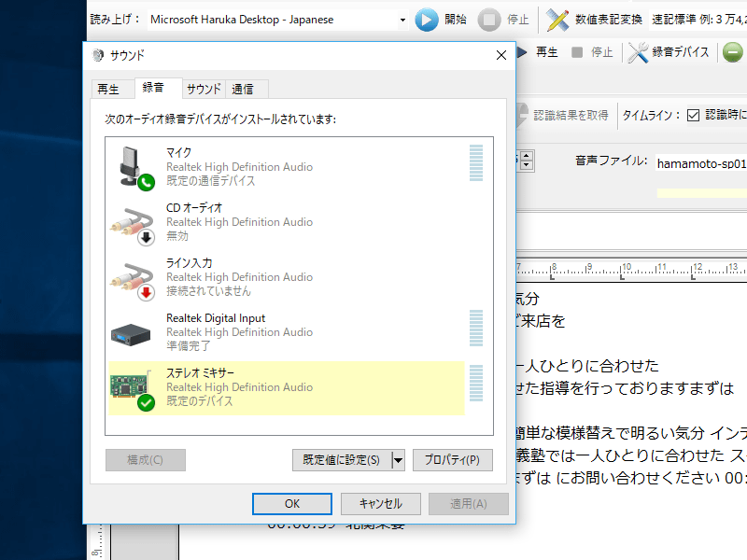747x560 pixels.
Task: Click the 音声ファイル path field
Action: 701,163
